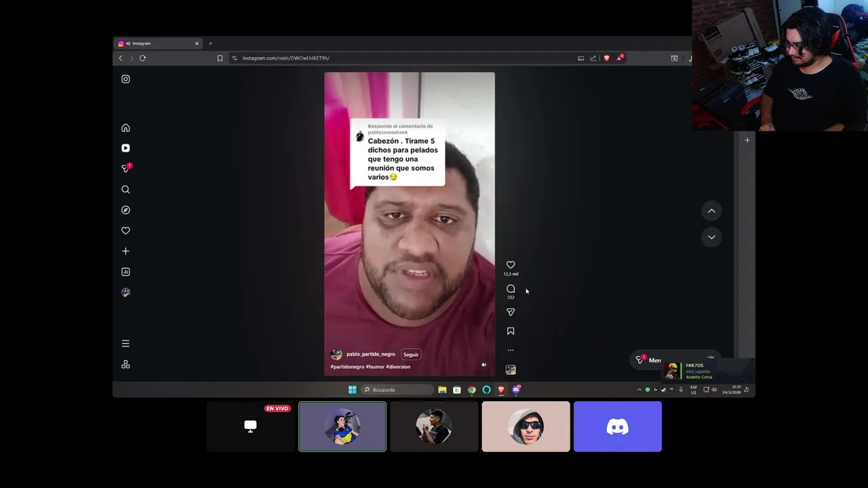Create a new post with plus icon
The image size is (868, 488).
click(x=125, y=251)
